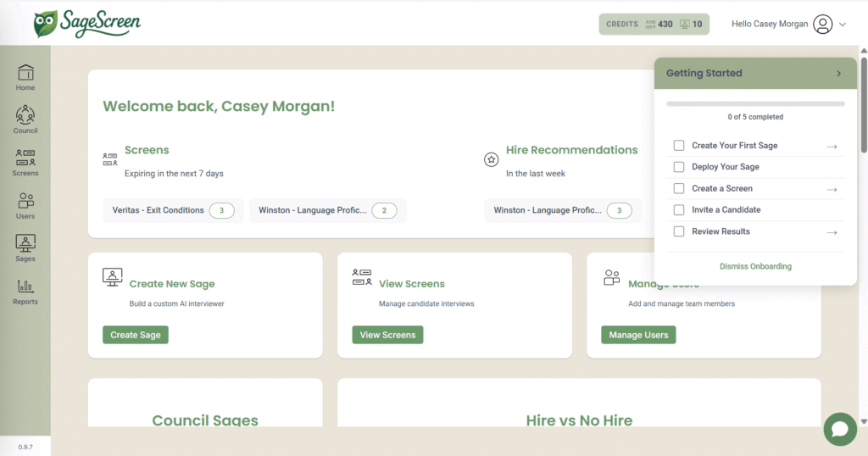Image resolution: width=868 pixels, height=456 pixels.
Task: Expand the account dropdown chevron
Action: click(843, 25)
